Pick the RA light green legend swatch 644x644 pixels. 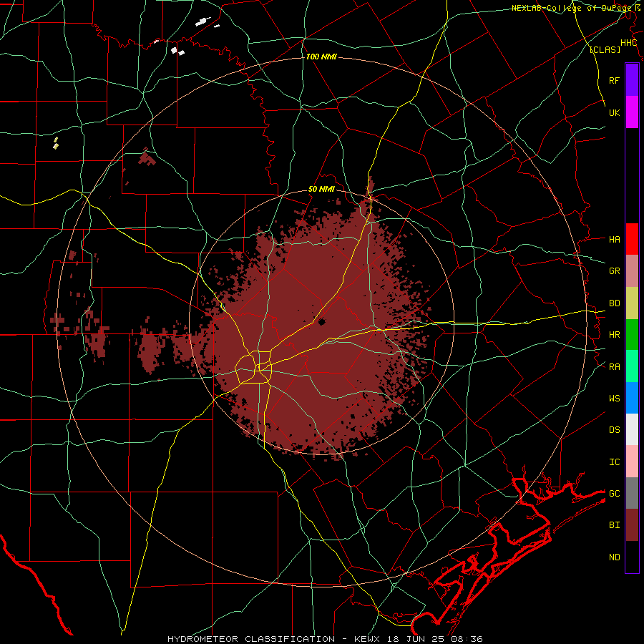tap(632, 366)
